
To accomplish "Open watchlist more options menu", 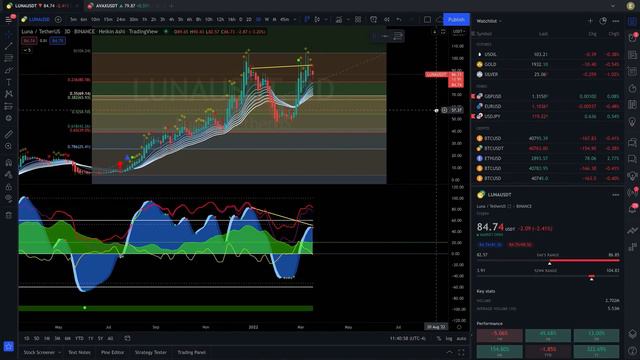I will coord(616,21).
